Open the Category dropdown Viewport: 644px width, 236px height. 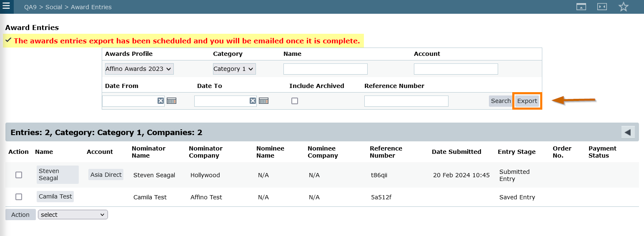234,69
